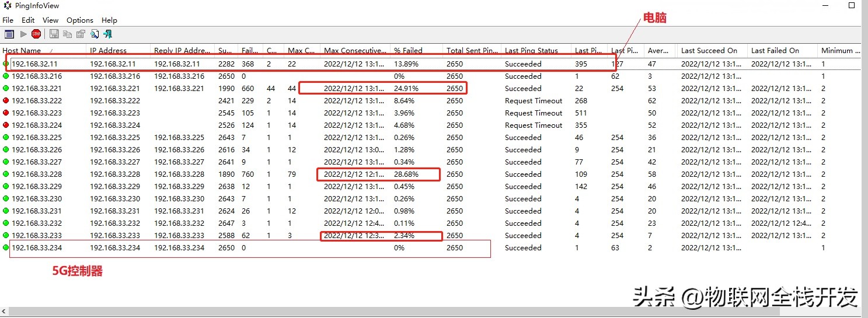Sort by the Host Name column header
This screenshot has width=868, height=318.
coord(43,50)
